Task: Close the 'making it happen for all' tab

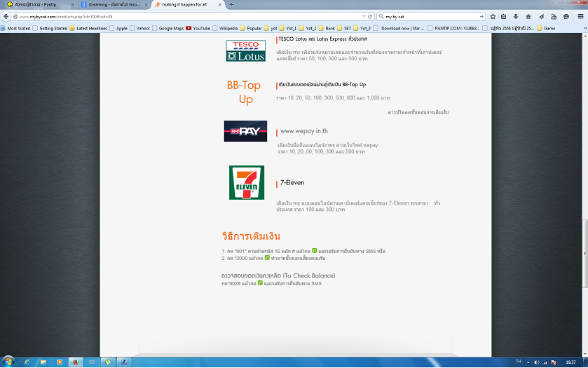Action: coord(220,4)
